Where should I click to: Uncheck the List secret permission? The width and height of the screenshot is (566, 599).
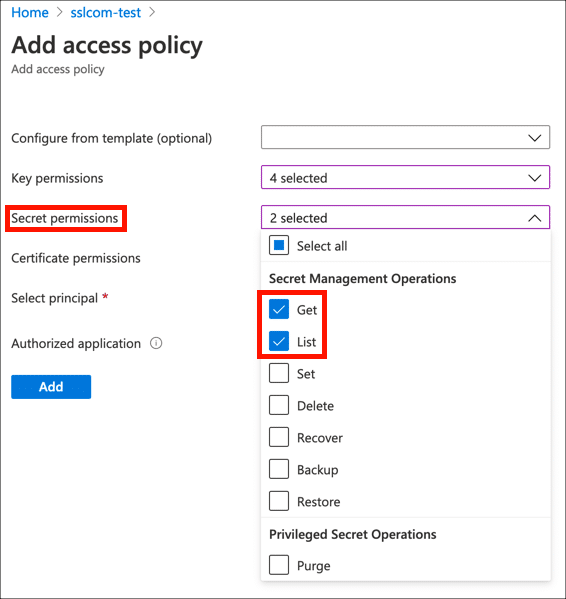pyautogui.click(x=279, y=341)
